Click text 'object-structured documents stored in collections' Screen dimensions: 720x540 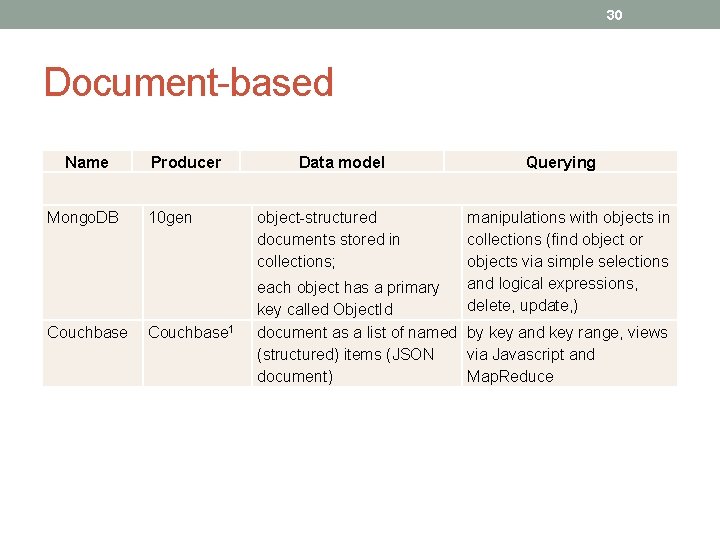pos(328,239)
